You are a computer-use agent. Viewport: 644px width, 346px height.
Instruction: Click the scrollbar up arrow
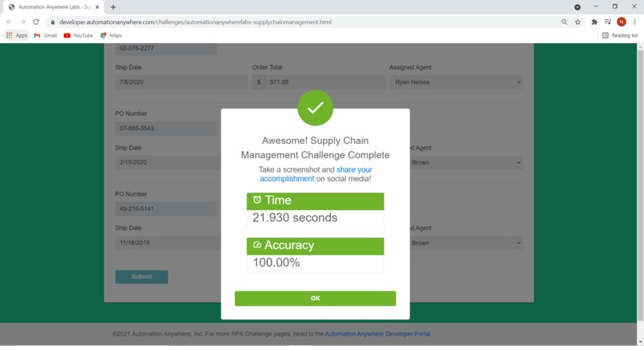click(640, 47)
